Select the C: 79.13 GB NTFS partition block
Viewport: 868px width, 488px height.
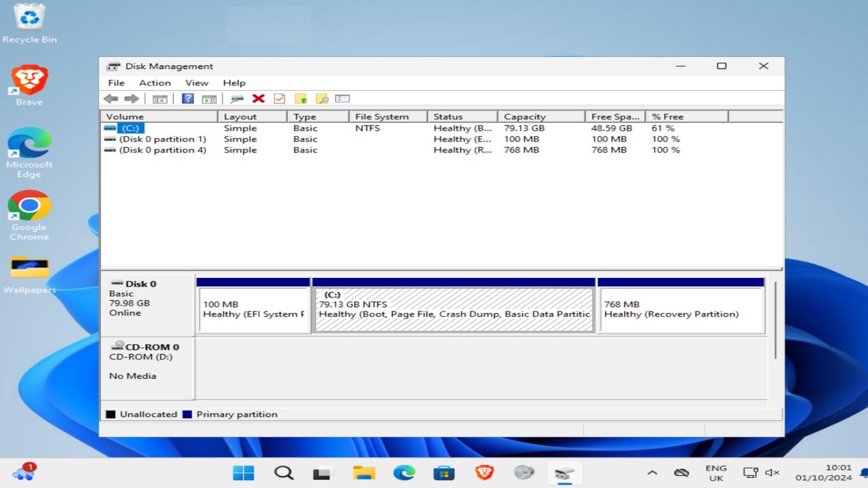click(x=453, y=306)
